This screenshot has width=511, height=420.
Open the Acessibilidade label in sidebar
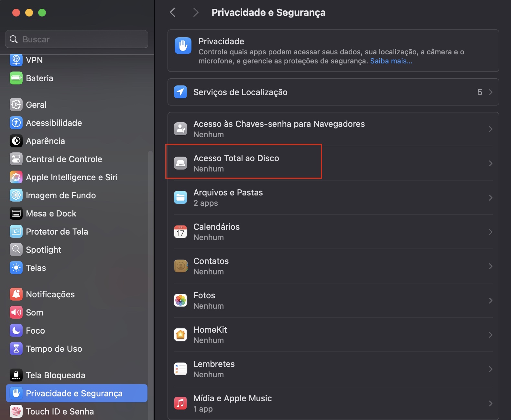[54, 123]
